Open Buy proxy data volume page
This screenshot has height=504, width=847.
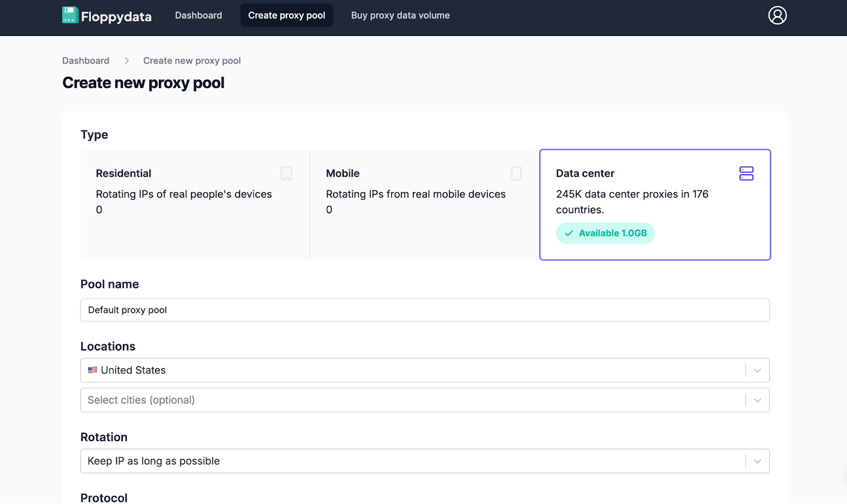click(400, 15)
